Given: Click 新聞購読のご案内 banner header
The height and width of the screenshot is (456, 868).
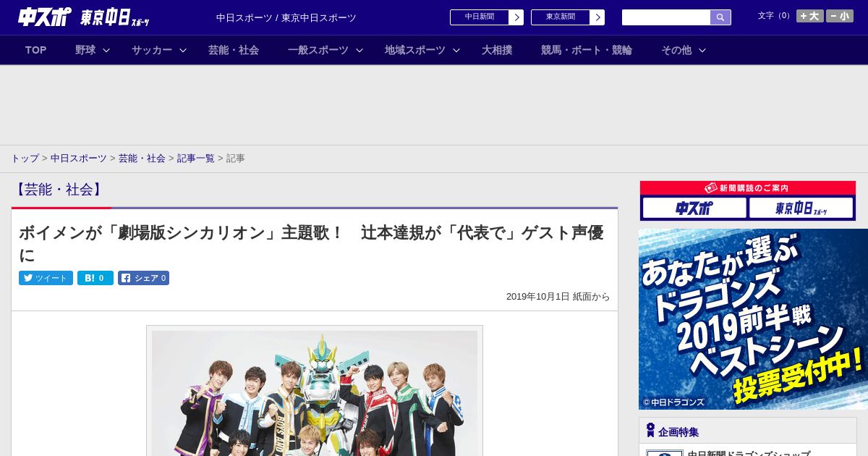Looking at the screenshot, I should [x=748, y=188].
